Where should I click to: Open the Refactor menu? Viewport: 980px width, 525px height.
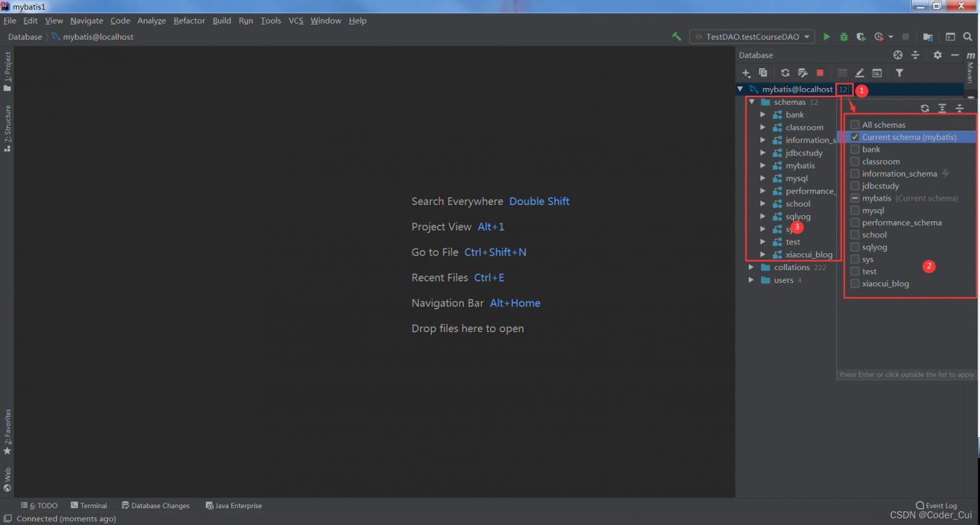(x=189, y=21)
